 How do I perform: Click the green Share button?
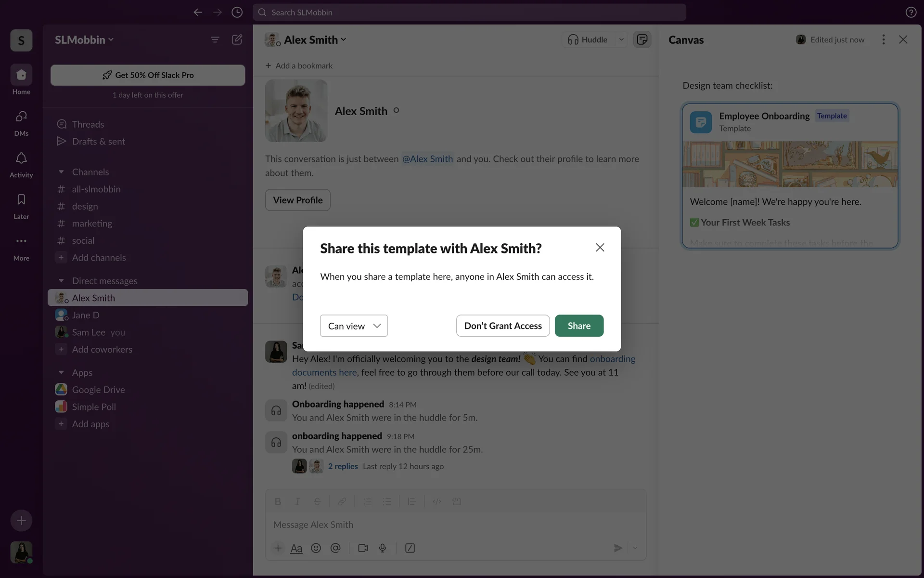tap(579, 326)
